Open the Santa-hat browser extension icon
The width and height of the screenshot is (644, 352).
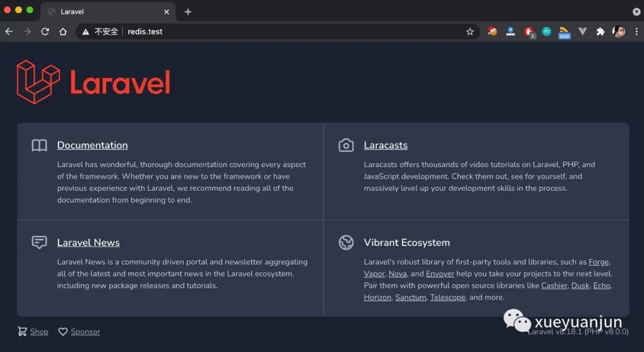pos(492,31)
